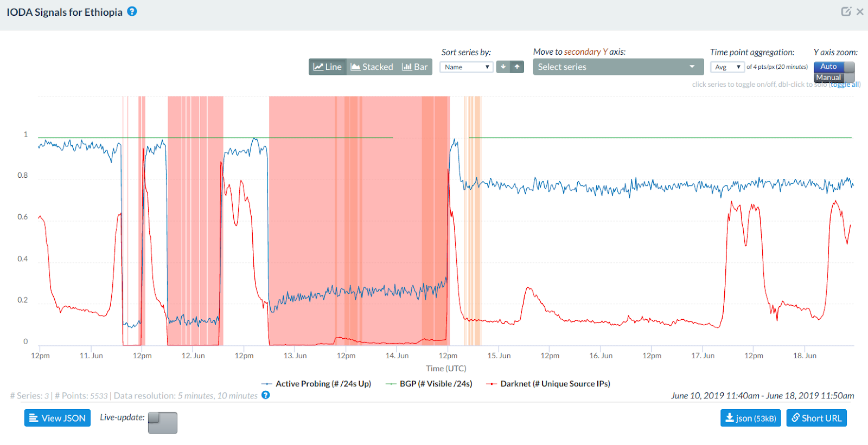Image resolution: width=868 pixels, height=445 pixels.
Task: Click the toggle all series link
Action: (845, 85)
